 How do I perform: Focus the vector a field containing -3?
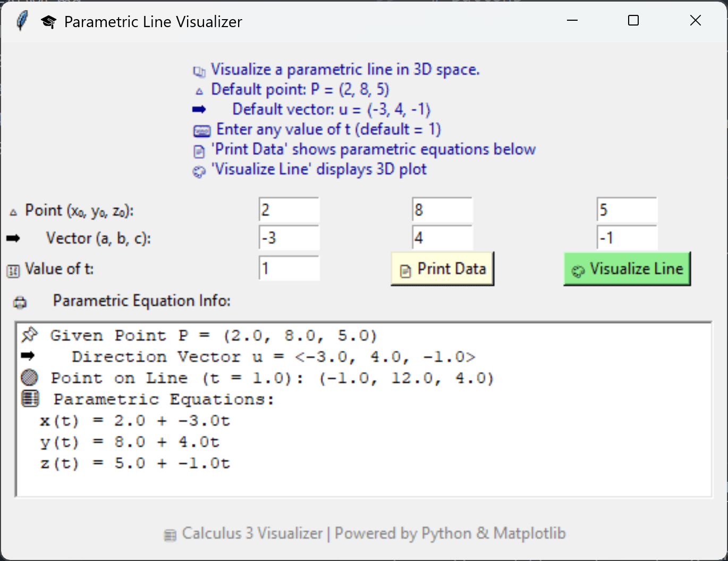tap(289, 238)
